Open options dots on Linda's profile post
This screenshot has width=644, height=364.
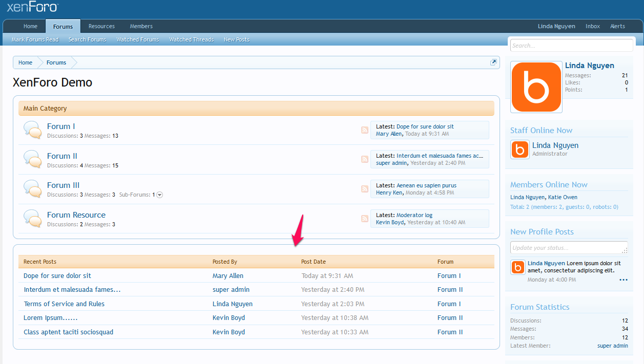pyautogui.click(x=623, y=280)
